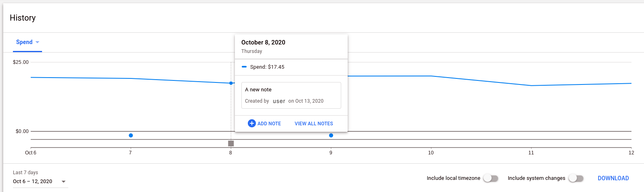The image size is (644, 192).
Task: Click the October 8, 2020 tooltip title
Action: (263, 42)
